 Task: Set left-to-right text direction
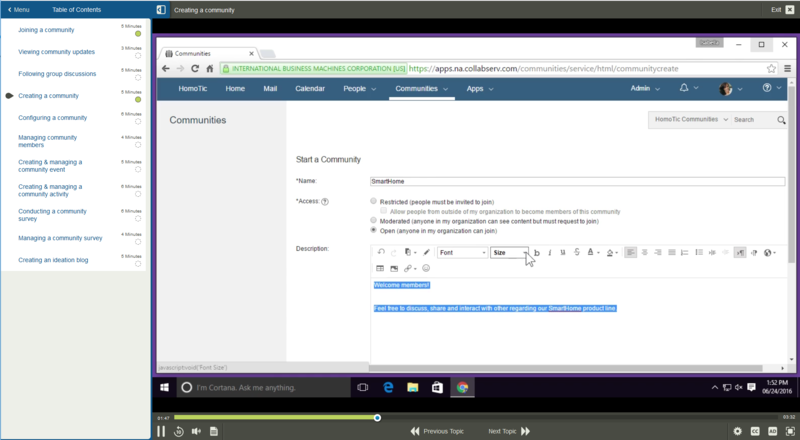point(740,253)
